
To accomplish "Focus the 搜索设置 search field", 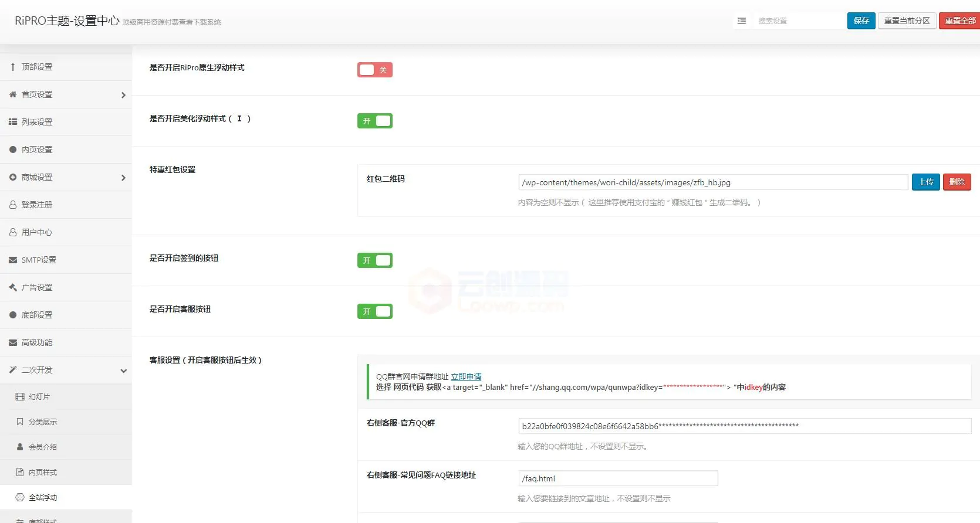I will click(799, 21).
